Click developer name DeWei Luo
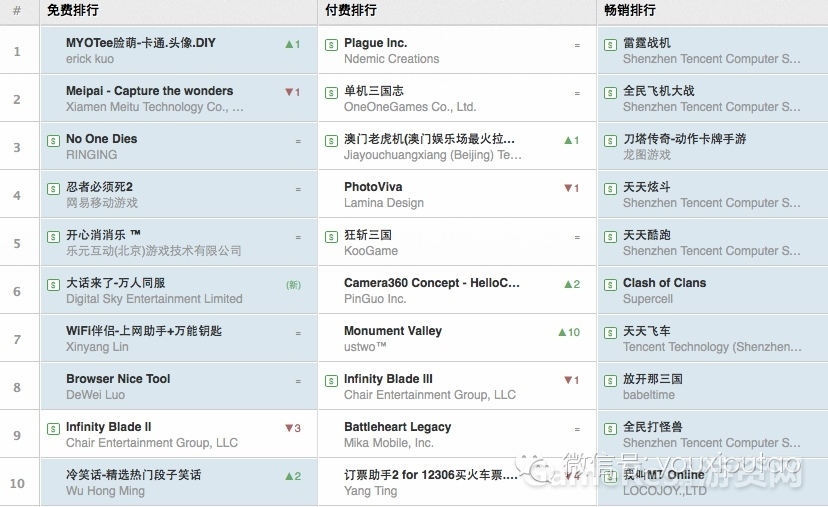Image resolution: width=828 pixels, height=507 pixels. [x=96, y=395]
